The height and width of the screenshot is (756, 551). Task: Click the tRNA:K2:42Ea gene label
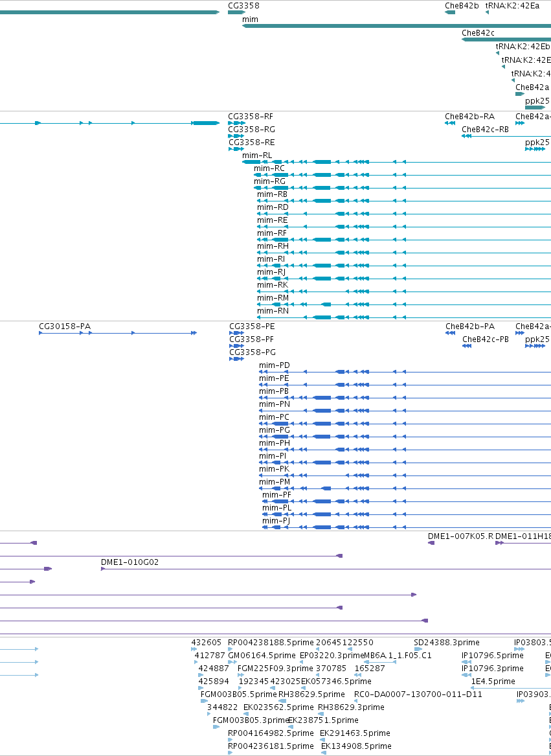click(x=512, y=6)
